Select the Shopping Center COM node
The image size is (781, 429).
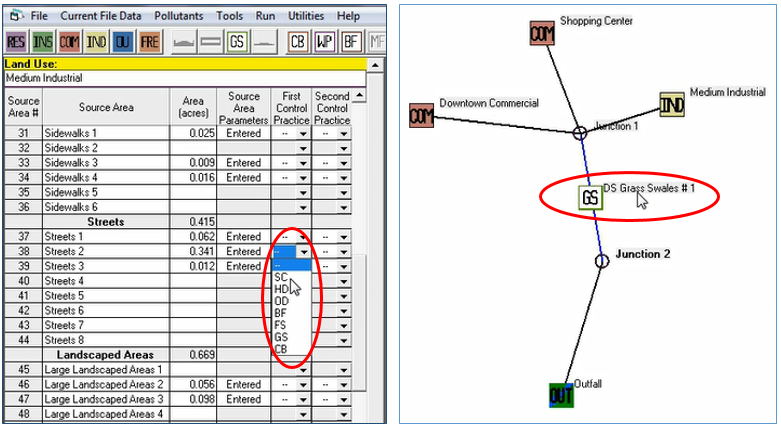tap(541, 34)
